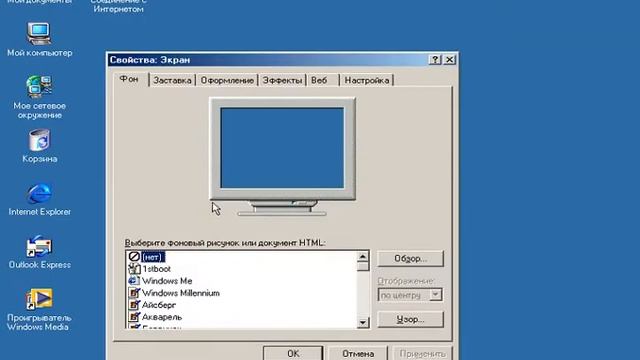
Task: Click the Windows Me HTML document icon
Action: [134, 280]
